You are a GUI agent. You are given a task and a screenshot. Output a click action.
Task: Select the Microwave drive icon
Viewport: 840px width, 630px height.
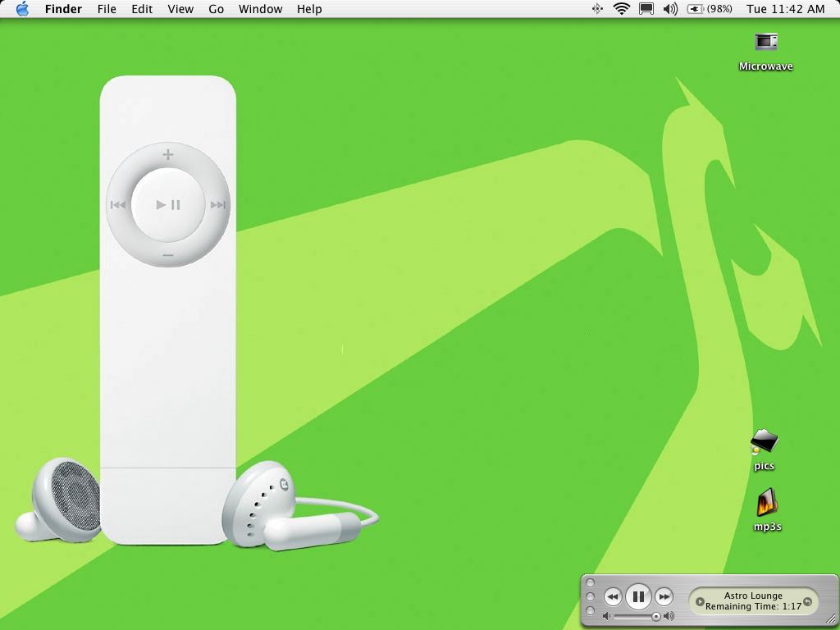[x=766, y=41]
